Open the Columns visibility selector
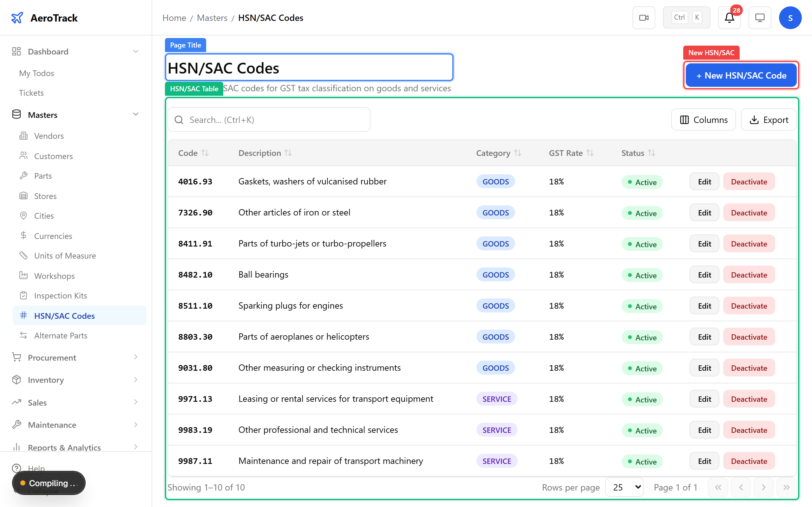 coord(703,120)
